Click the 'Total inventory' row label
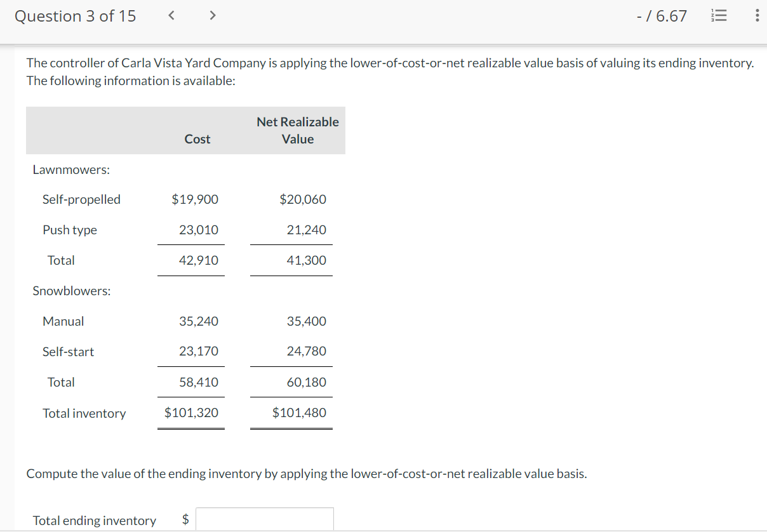The height and width of the screenshot is (532, 767). [x=84, y=413]
